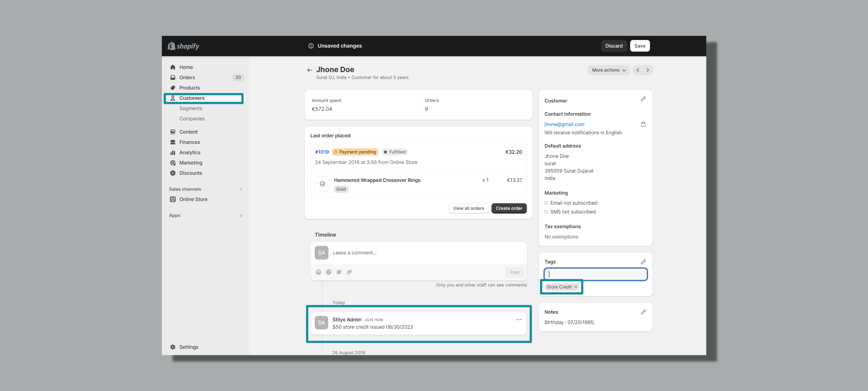The width and height of the screenshot is (868, 391).
Task: Click the mention @ icon in timeline
Action: pyautogui.click(x=329, y=272)
